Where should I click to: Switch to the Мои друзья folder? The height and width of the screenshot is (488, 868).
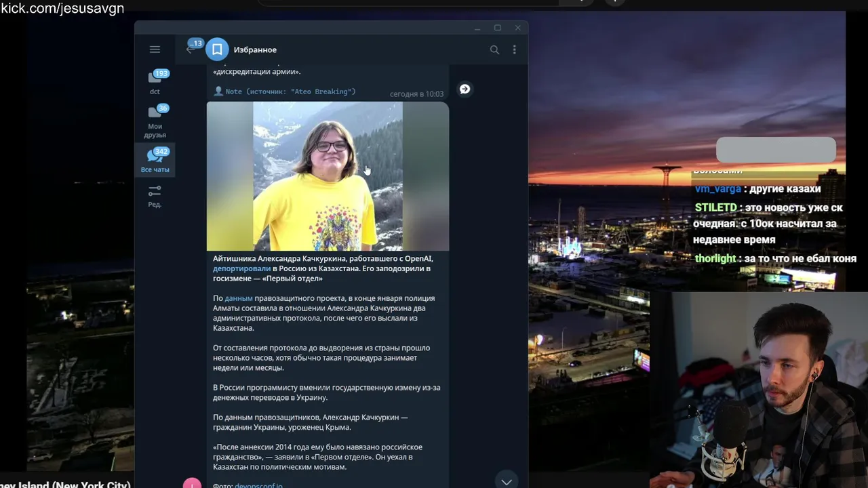coord(155,121)
